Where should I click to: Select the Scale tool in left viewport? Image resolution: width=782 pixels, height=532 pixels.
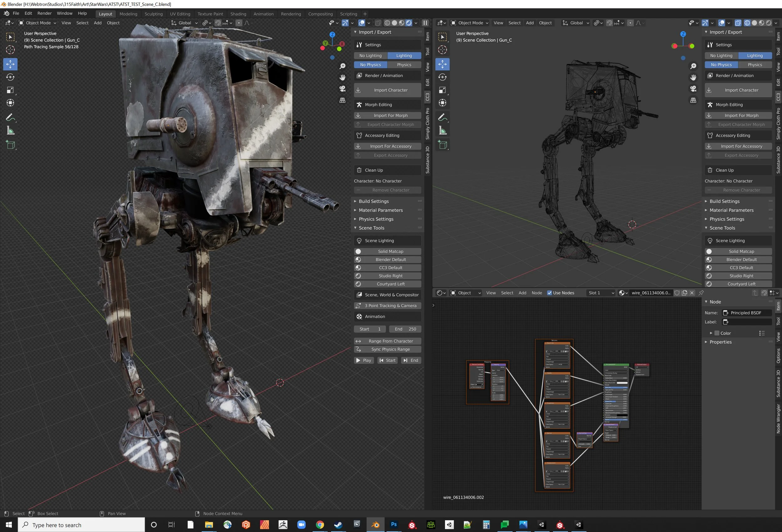click(10, 90)
